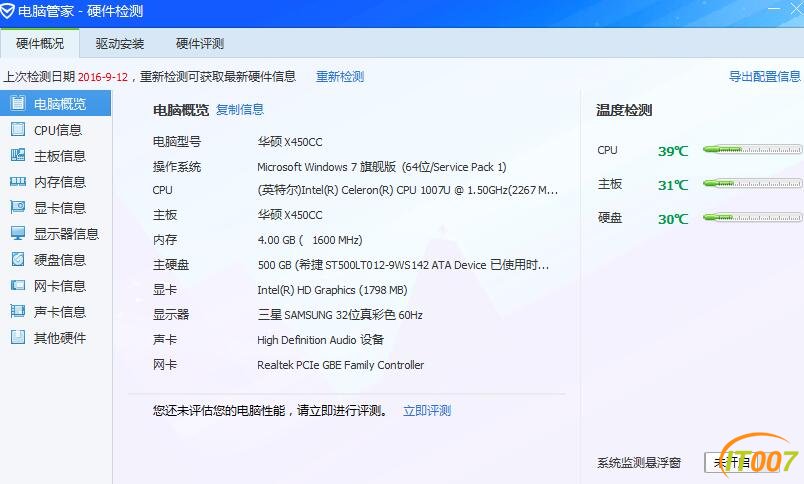Click the 网卡信息 network card icon
The image size is (804, 484).
point(17,285)
